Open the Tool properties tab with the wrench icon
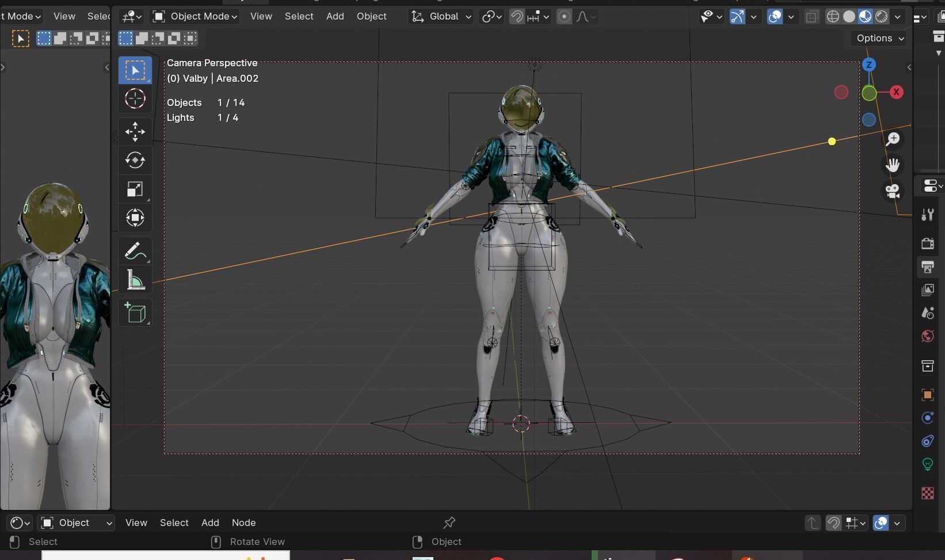This screenshot has height=560, width=945. tap(927, 215)
